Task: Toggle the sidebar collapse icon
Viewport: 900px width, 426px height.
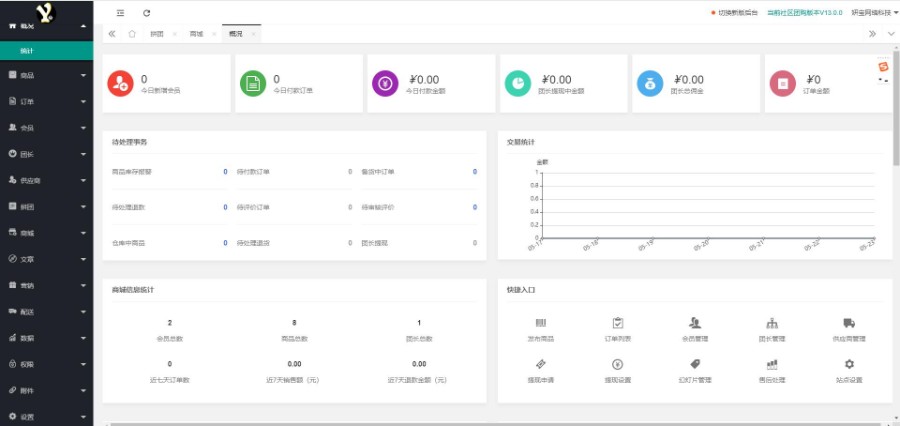Action: (120, 13)
